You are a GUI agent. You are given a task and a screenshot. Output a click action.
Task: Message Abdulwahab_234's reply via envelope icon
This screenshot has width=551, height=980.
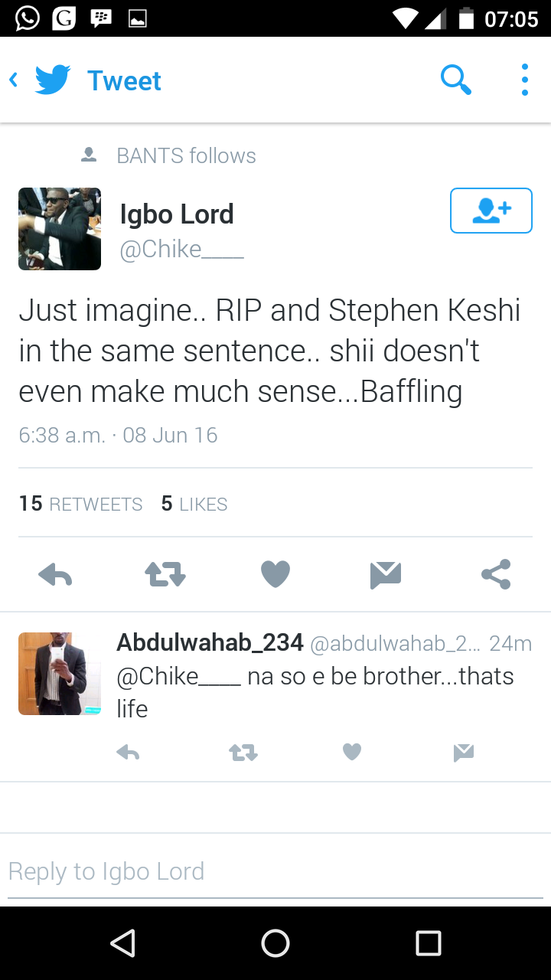tap(463, 753)
